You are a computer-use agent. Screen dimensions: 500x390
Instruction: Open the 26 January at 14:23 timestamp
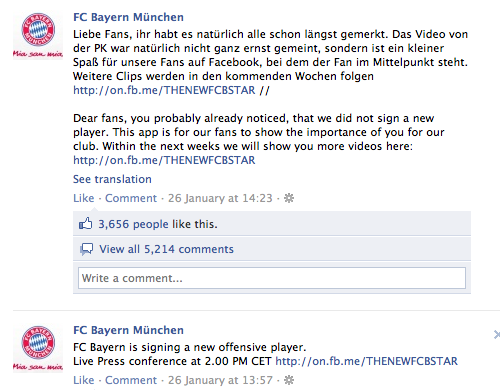point(220,198)
